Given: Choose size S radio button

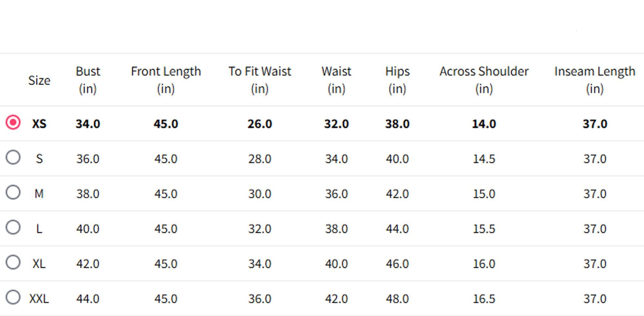Looking at the screenshot, I should (13, 157).
